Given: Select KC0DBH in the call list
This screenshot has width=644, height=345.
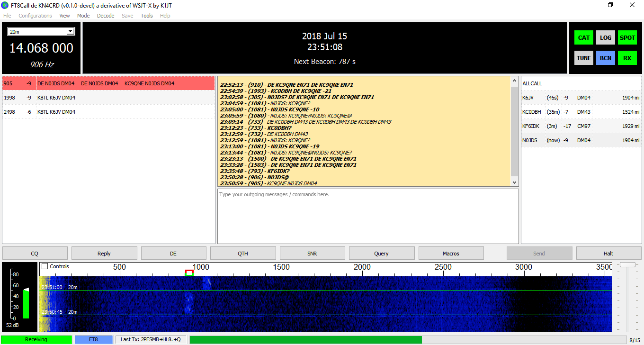Looking at the screenshot, I should 581,112.
